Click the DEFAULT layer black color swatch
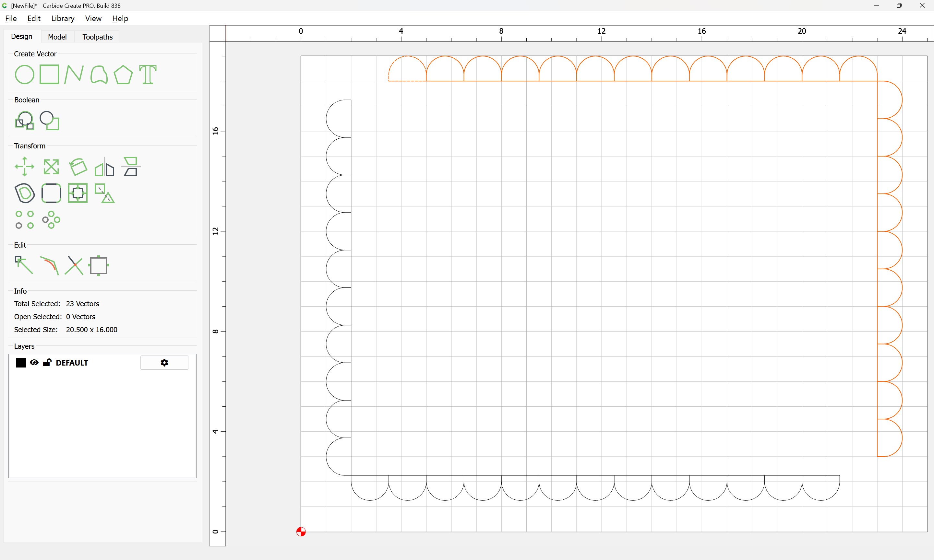The height and width of the screenshot is (560, 934). pos(21,363)
